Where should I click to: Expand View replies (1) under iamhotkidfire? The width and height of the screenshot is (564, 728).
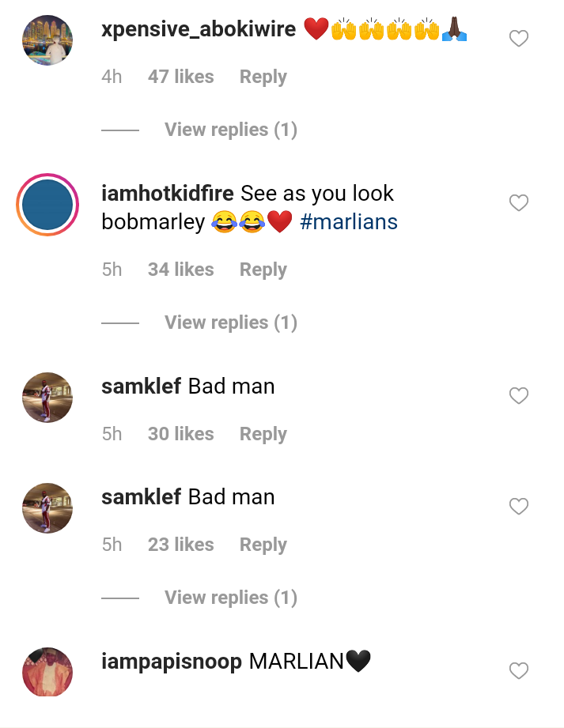231,323
